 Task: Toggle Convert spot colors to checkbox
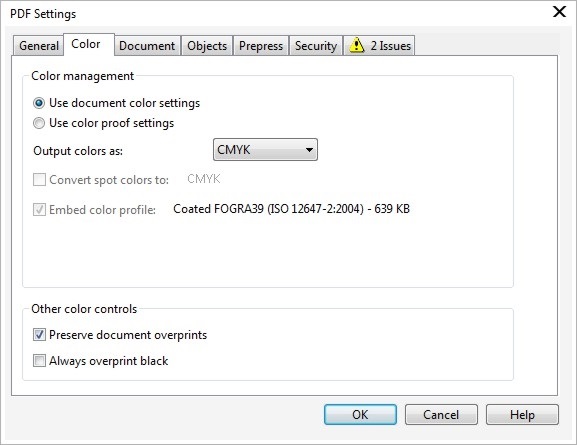[x=39, y=180]
